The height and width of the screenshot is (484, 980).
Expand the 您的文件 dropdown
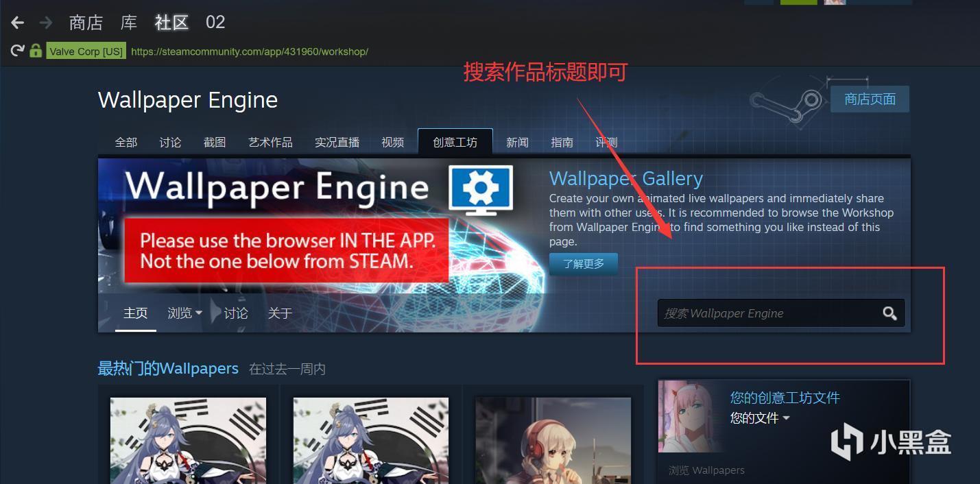pos(759,418)
